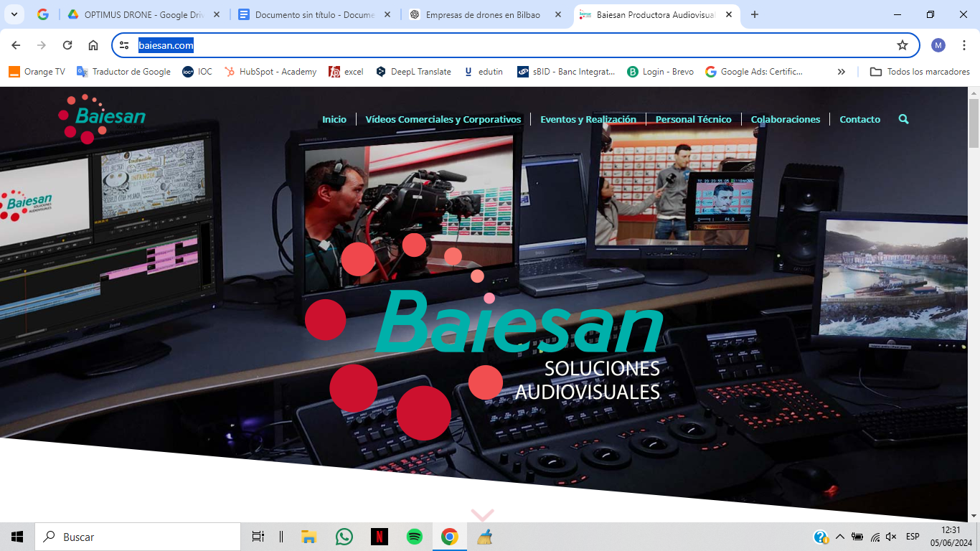
Task: Open Login - Brevo bookmark
Action: (660, 72)
